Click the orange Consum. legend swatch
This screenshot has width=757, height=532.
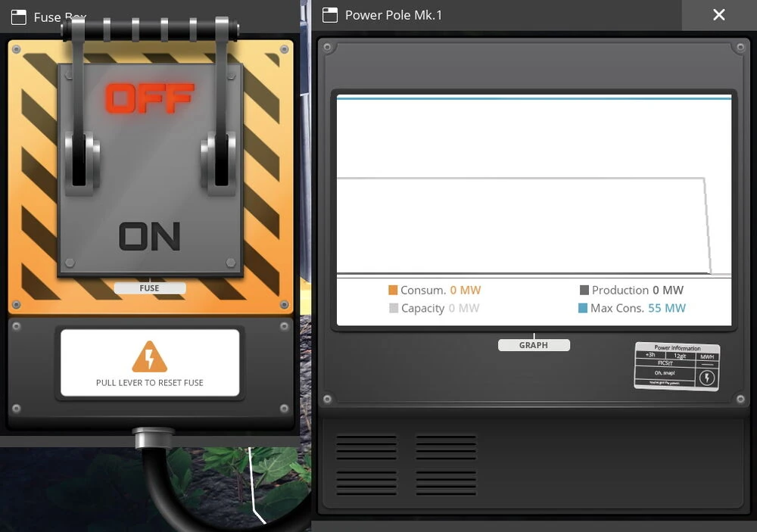[393, 290]
